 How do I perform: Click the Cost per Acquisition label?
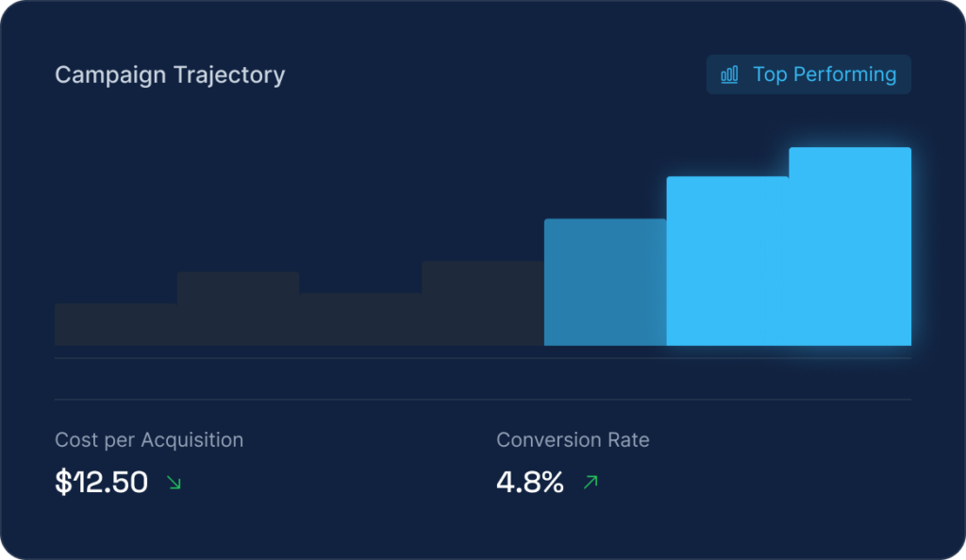tap(149, 439)
